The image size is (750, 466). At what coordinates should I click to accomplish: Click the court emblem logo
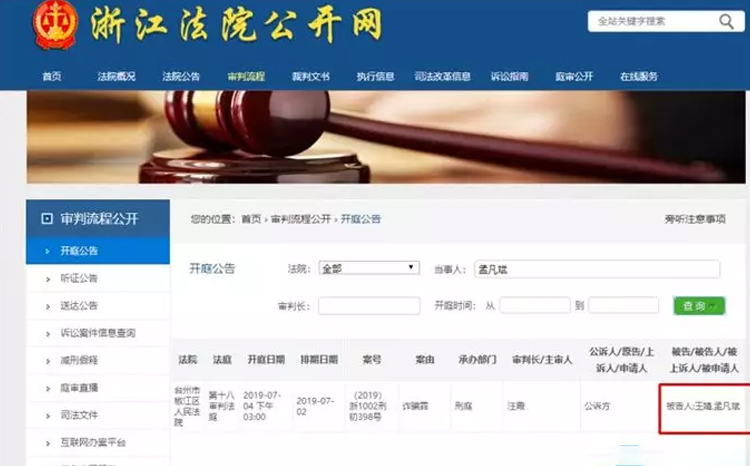[x=55, y=24]
